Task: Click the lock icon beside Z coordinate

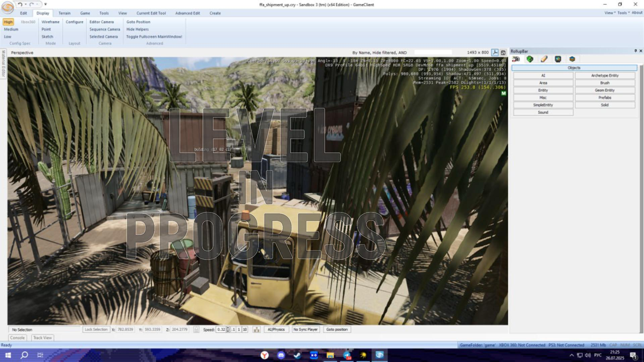Action: tap(196, 329)
